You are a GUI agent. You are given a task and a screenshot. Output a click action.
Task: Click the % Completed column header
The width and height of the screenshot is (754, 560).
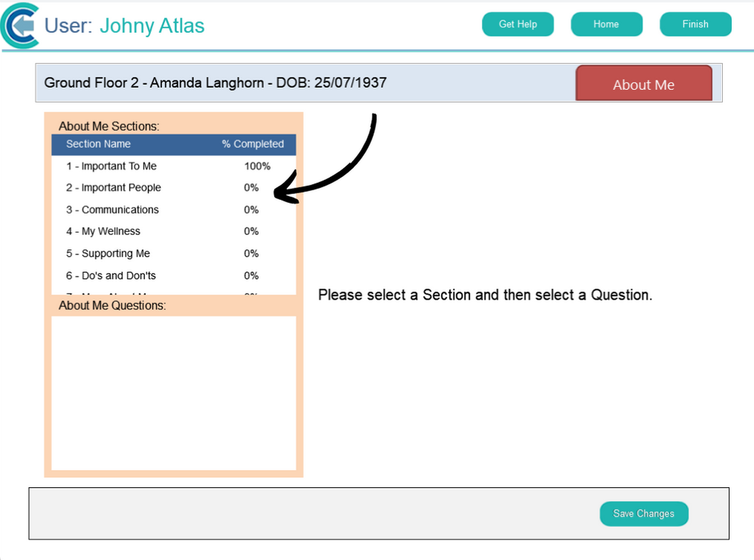pyautogui.click(x=252, y=144)
